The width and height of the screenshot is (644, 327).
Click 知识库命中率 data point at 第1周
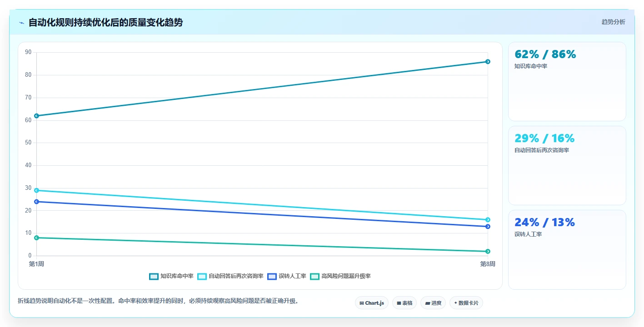click(x=36, y=116)
